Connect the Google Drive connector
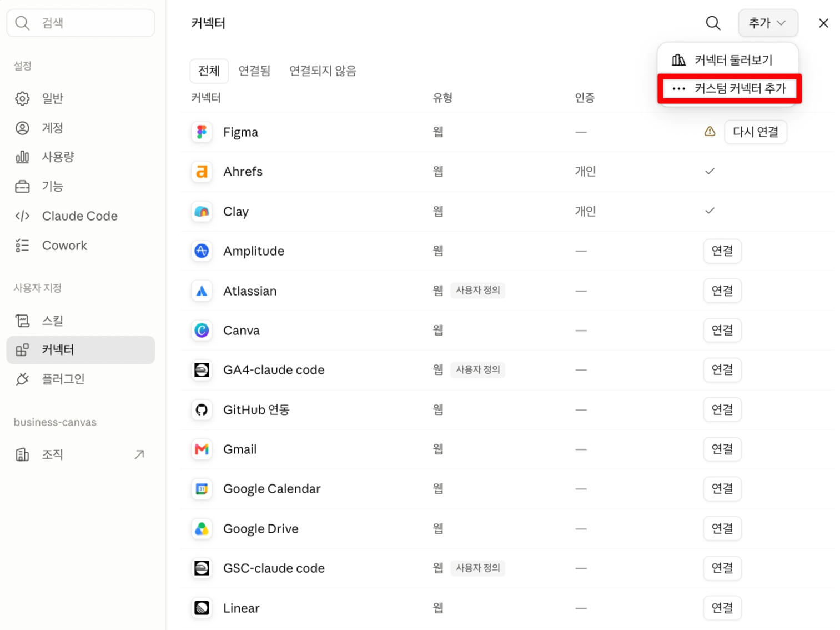This screenshot has width=840, height=630. 722,529
